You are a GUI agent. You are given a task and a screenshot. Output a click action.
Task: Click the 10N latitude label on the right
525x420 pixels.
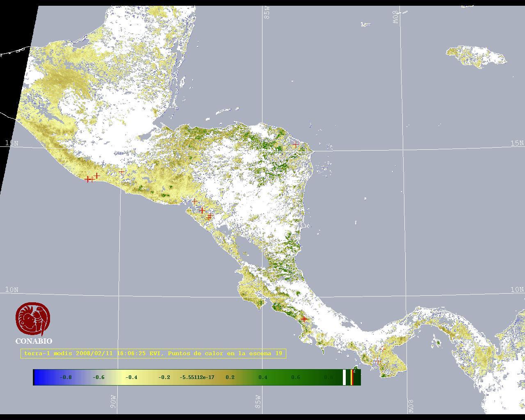pyautogui.click(x=517, y=290)
